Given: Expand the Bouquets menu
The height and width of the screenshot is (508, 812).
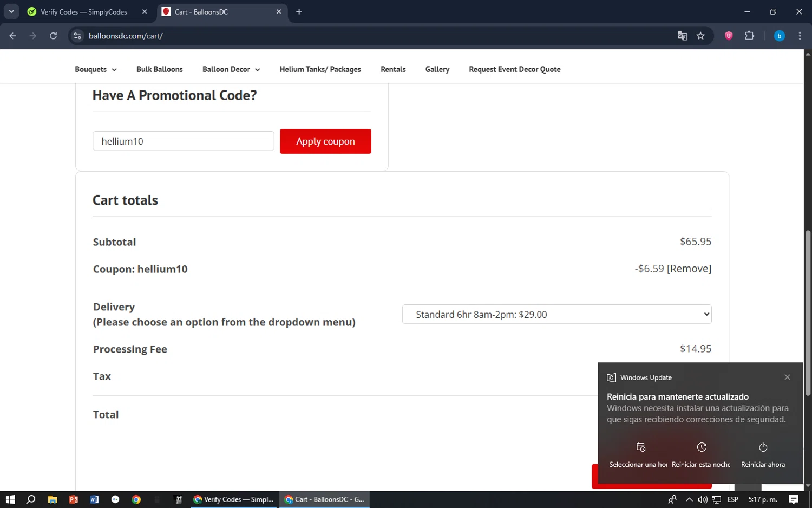Looking at the screenshot, I should 96,69.
